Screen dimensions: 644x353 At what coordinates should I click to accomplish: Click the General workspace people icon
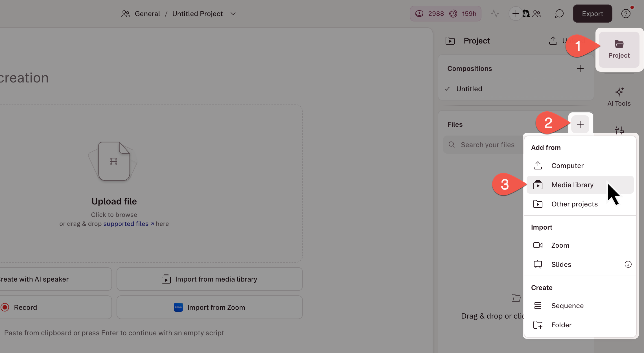(125, 14)
